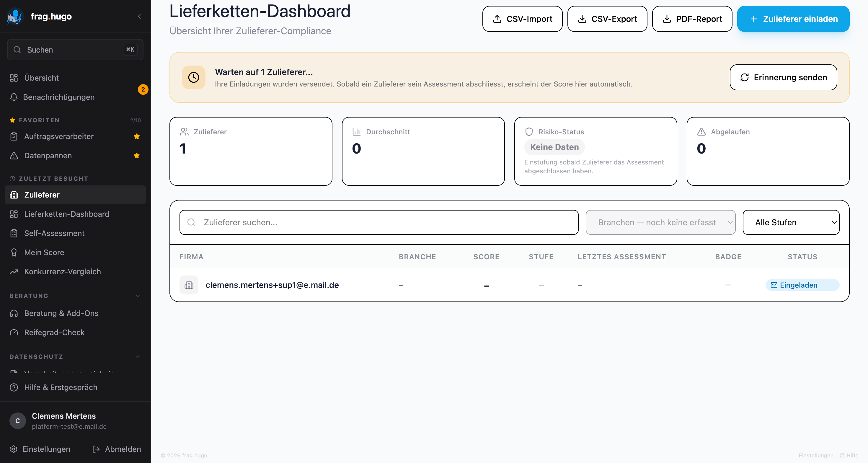Click the clock icon in waiting banner
The image size is (868, 463).
(x=194, y=77)
